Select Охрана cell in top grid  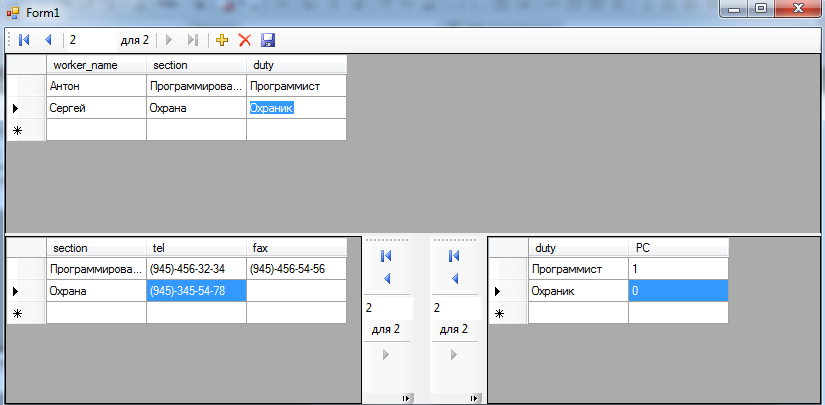(196, 108)
